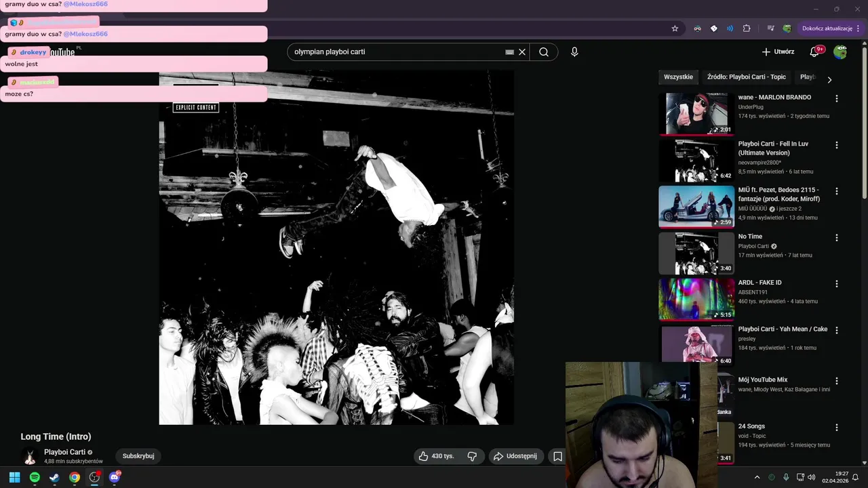Click the Subskrybuj button
This screenshot has height=488, width=868.
pyautogui.click(x=138, y=456)
